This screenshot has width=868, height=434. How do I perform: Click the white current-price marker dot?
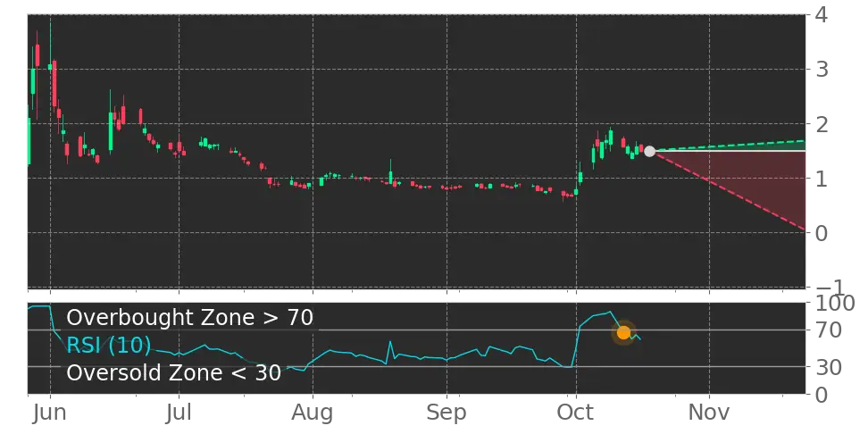pos(650,151)
